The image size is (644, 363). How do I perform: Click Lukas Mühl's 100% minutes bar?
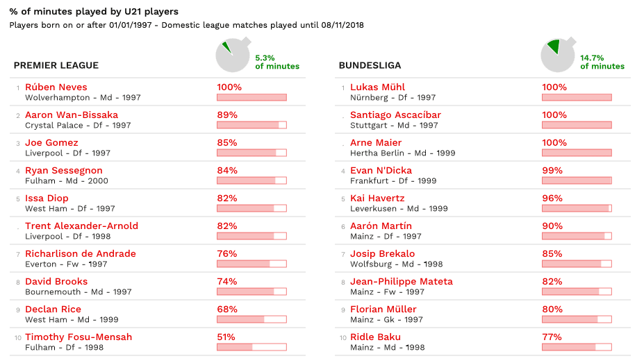pos(577,97)
